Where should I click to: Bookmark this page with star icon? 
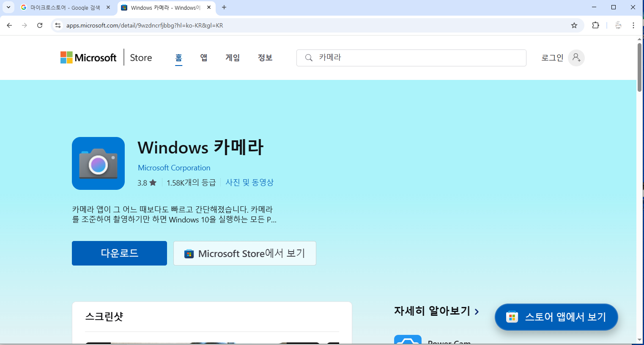tap(574, 25)
